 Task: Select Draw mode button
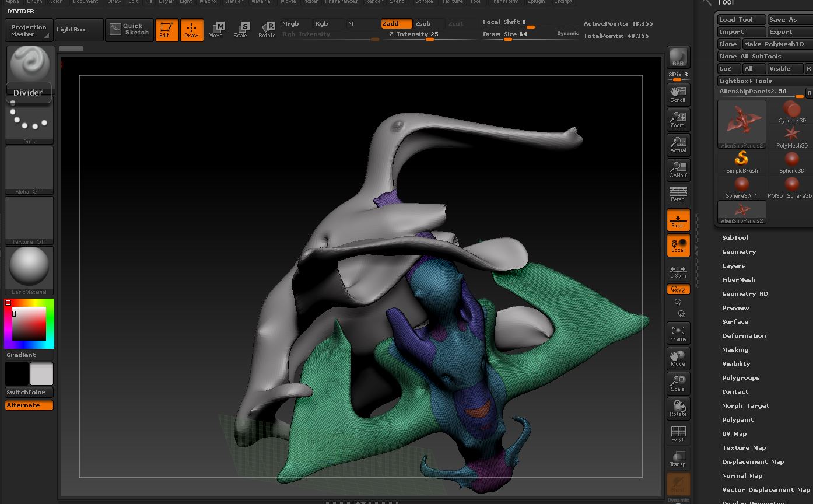tap(192, 30)
